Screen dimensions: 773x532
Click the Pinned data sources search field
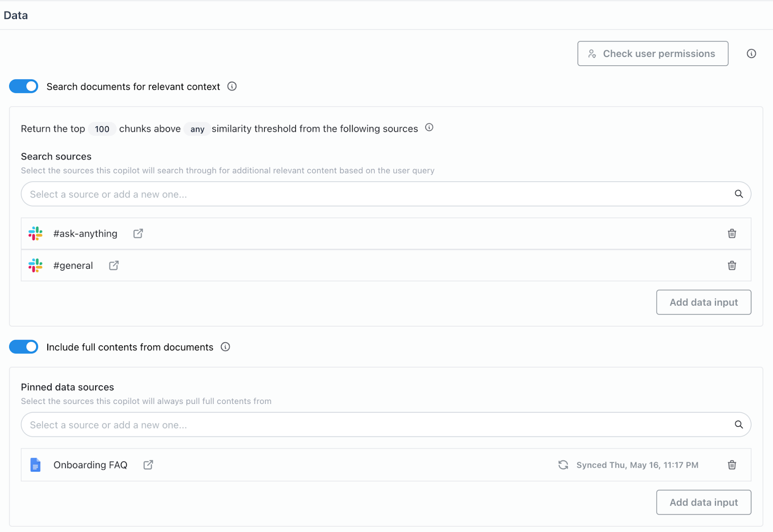[x=377, y=425]
